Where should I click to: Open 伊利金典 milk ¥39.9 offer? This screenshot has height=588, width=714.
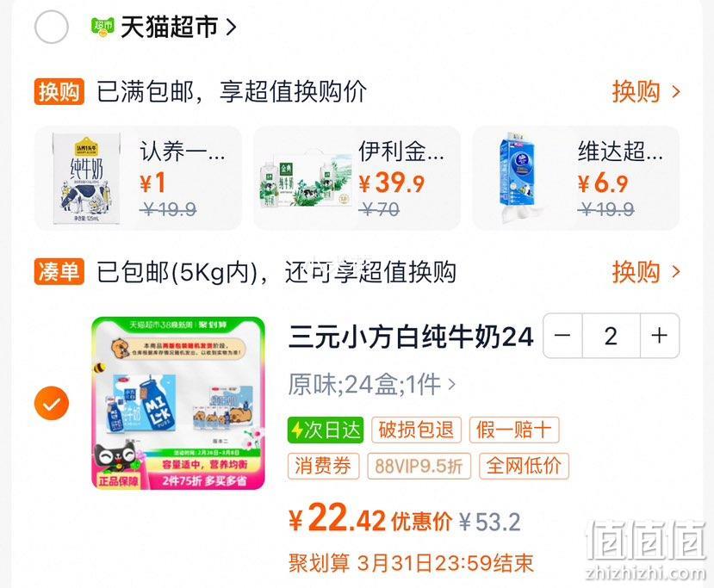coord(357,178)
